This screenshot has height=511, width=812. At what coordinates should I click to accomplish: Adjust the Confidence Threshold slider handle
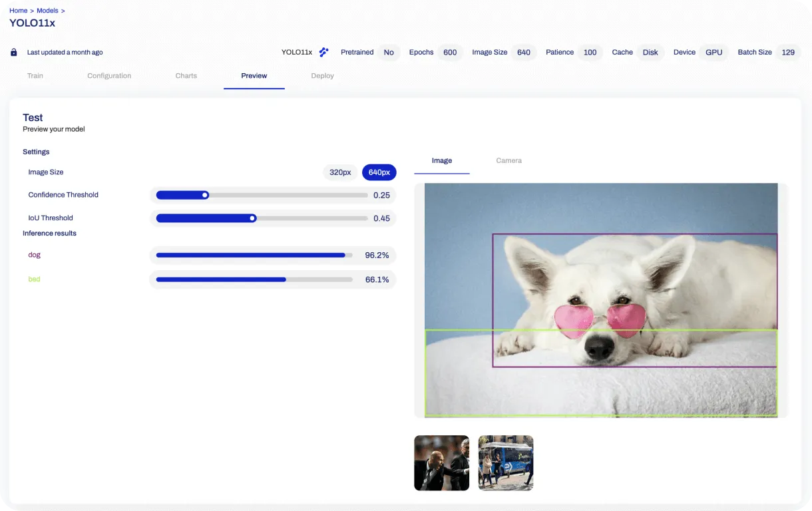[205, 195]
